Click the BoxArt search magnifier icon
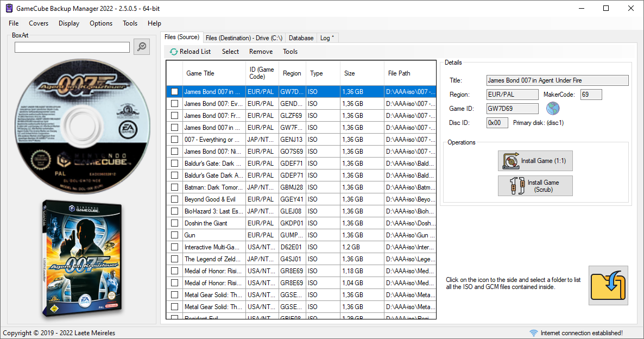Screen dimensions: 644x339 [x=142, y=46]
